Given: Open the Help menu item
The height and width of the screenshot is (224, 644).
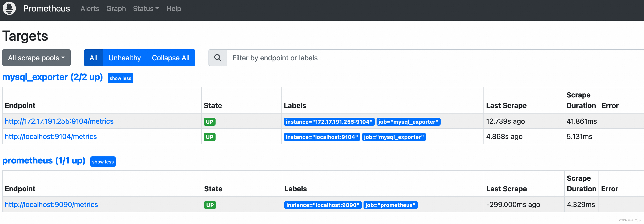Looking at the screenshot, I should [174, 8].
